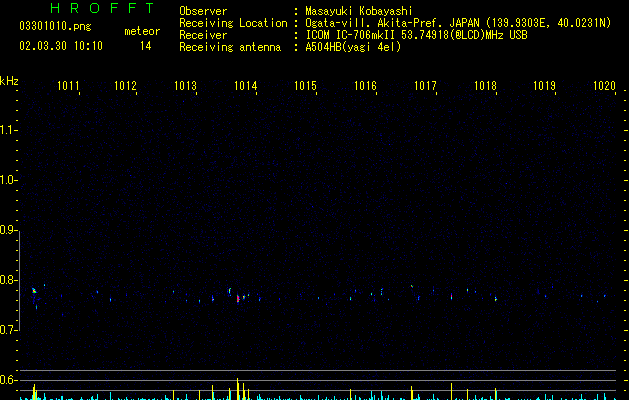Click frequency axis label 1.0

point(8,180)
